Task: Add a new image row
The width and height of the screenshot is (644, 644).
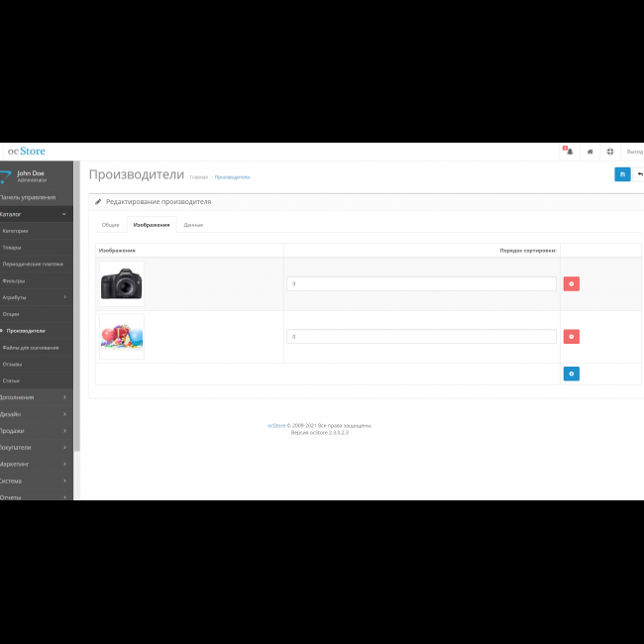Action: [x=571, y=374]
